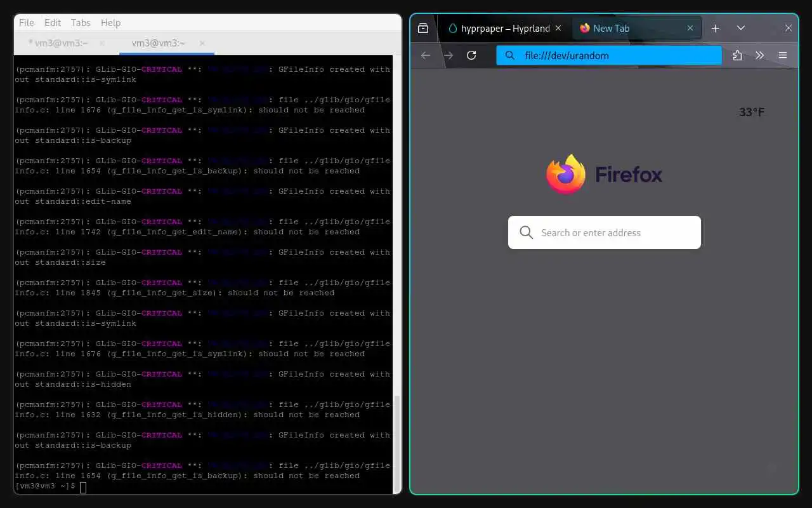Open the Help menu in the terminal
The height and width of the screenshot is (508, 812).
(110, 22)
